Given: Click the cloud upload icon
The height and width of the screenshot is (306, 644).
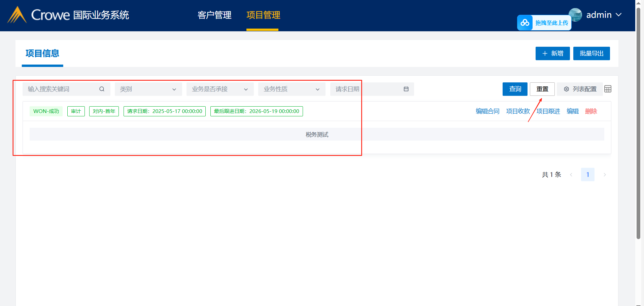Looking at the screenshot, I should [525, 23].
